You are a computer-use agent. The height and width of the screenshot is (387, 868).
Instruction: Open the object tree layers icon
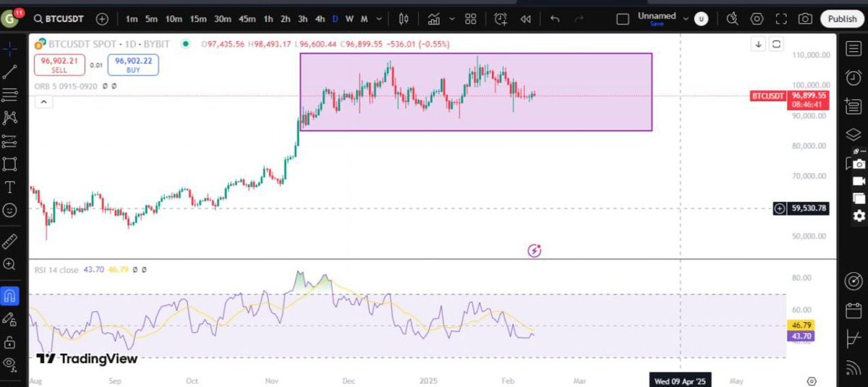[853, 135]
